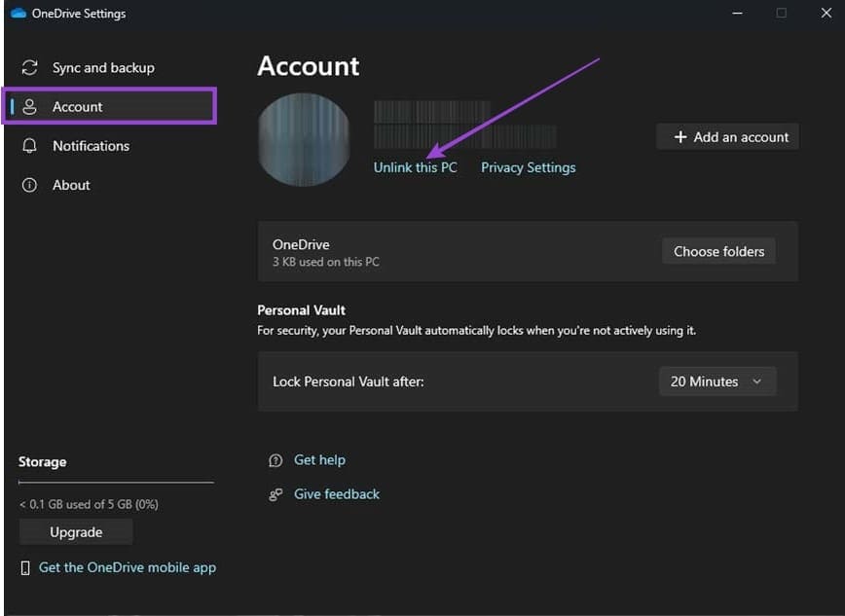The image size is (845, 616).
Task: Open the 20 Minutes lock dropdown
Action: [717, 381]
